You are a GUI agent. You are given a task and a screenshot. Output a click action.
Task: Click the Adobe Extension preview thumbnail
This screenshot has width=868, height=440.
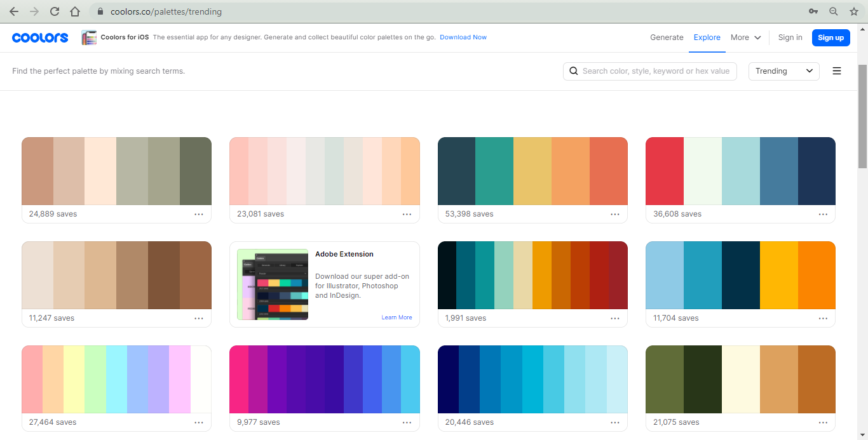273,284
